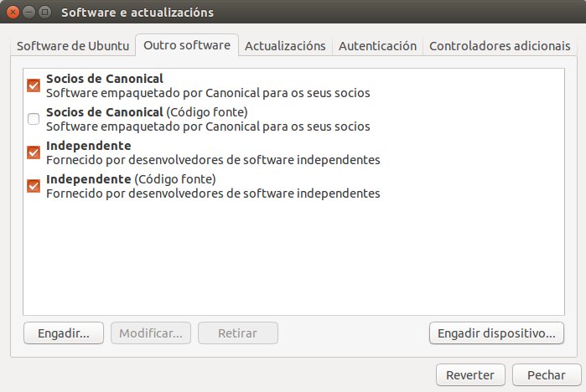Open the Controladores adicionais tab

(x=500, y=46)
